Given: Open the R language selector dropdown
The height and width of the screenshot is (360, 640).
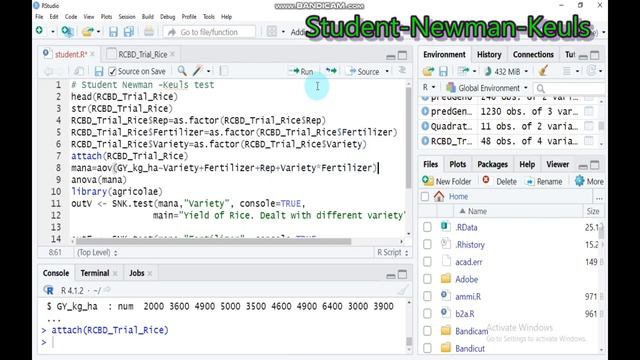Looking at the screenshot, I should pos(429,87).
